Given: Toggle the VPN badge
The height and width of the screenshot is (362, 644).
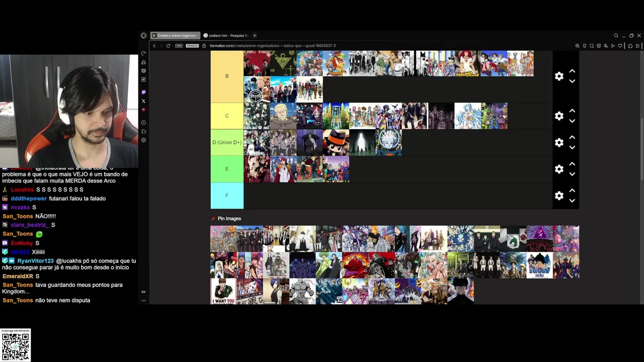Looking at the screenshot, I should [179, 46].
